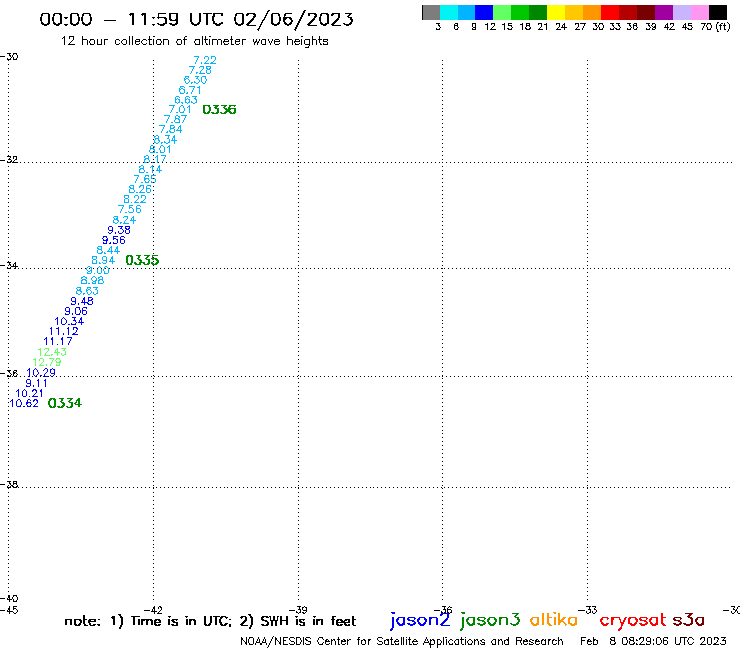Click the cryosat satellite legend label
This screenshot has height=650, width=740.
click(633, 620)
